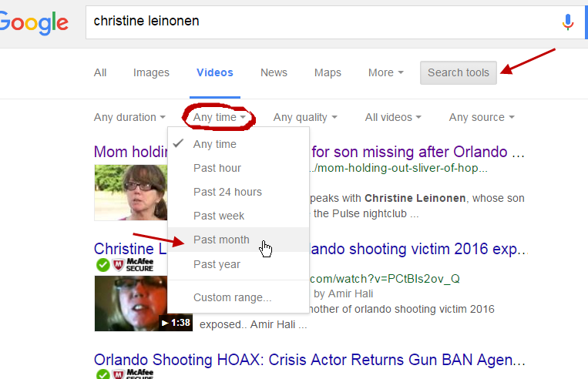Image resolution: width=588 pixels, height=379 pixels.
Task: Click the green checkmark beside second result
Action: click(102, 266)
